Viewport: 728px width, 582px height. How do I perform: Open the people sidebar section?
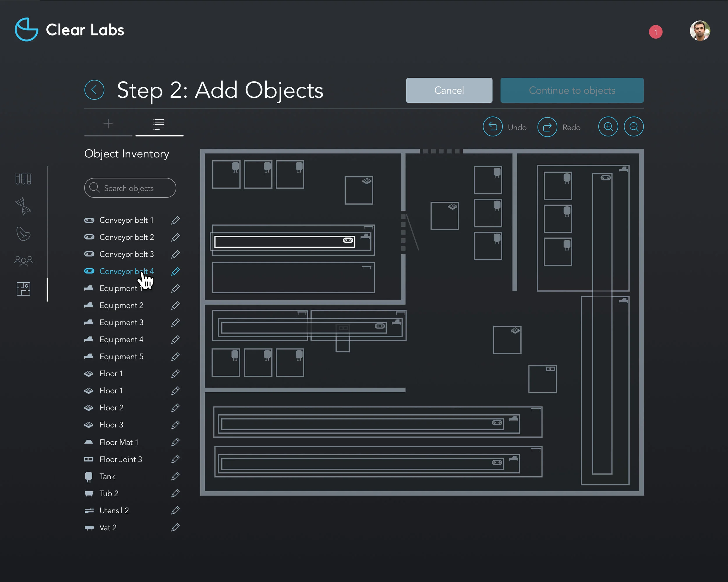23,261
